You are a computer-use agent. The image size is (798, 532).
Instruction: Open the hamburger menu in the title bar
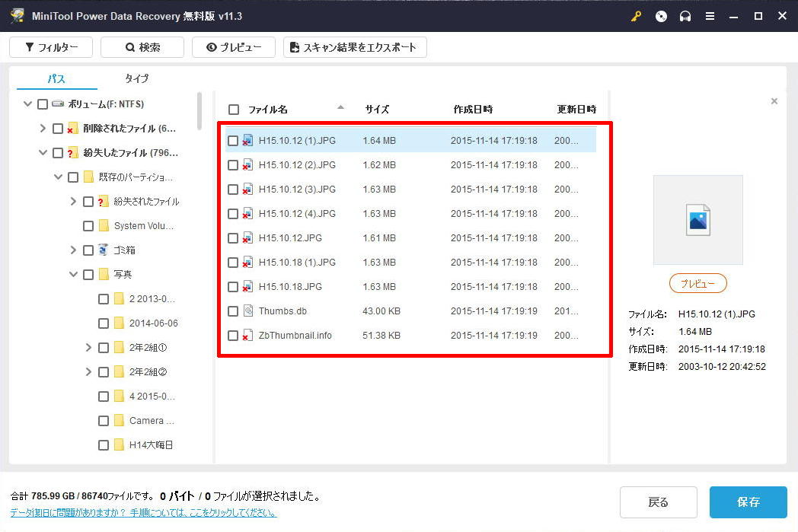pos(710,16)
